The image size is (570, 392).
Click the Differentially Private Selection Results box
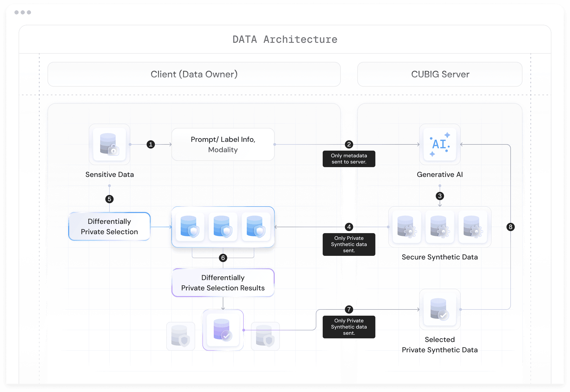(x=223, y=283)
